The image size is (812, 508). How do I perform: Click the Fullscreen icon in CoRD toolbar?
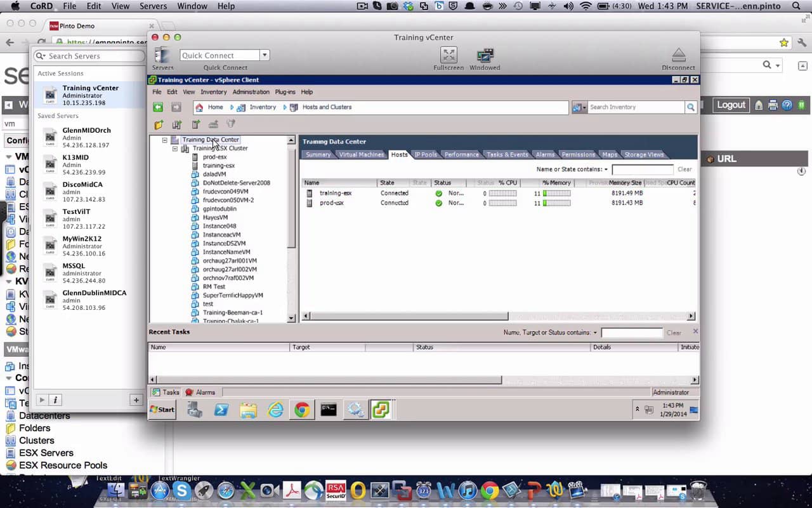click(x=449, y=55)
